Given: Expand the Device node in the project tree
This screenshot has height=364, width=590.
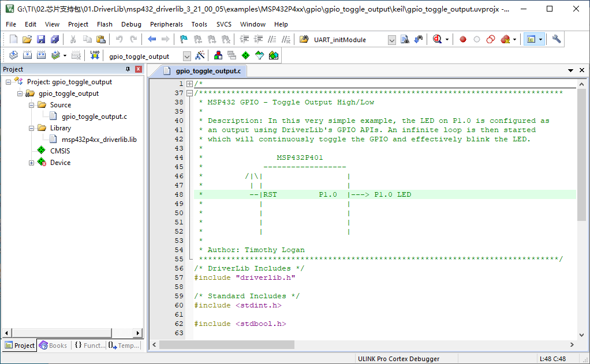Looking at the screenshot, I should pyautogui.click(x=32, y=163).
